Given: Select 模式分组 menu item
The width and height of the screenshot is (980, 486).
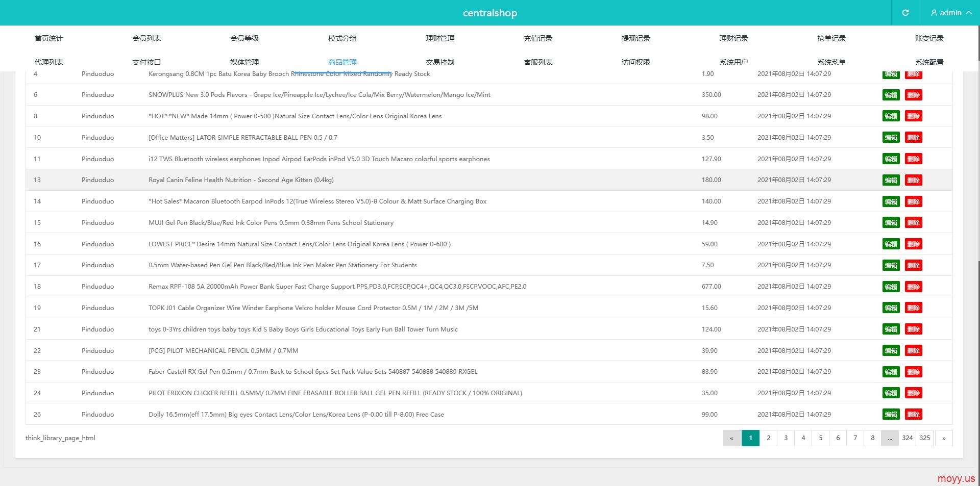Looking at the screenshot, I should [342, 38].
